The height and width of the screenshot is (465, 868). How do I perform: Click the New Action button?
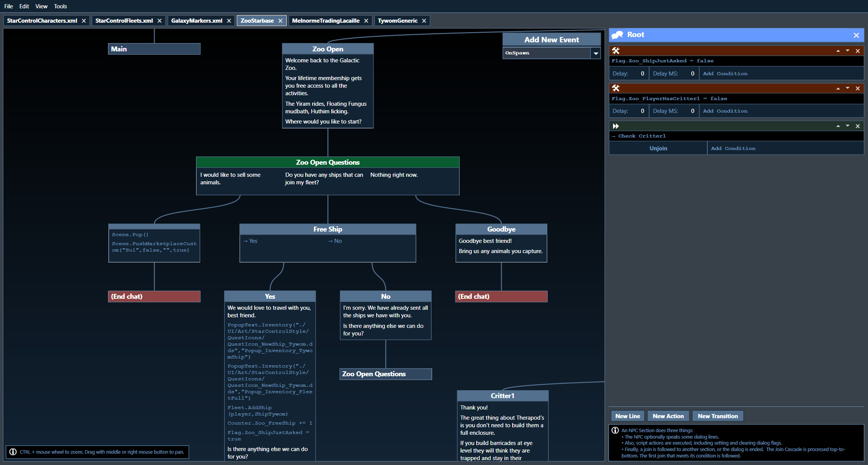tap(668, 416)
